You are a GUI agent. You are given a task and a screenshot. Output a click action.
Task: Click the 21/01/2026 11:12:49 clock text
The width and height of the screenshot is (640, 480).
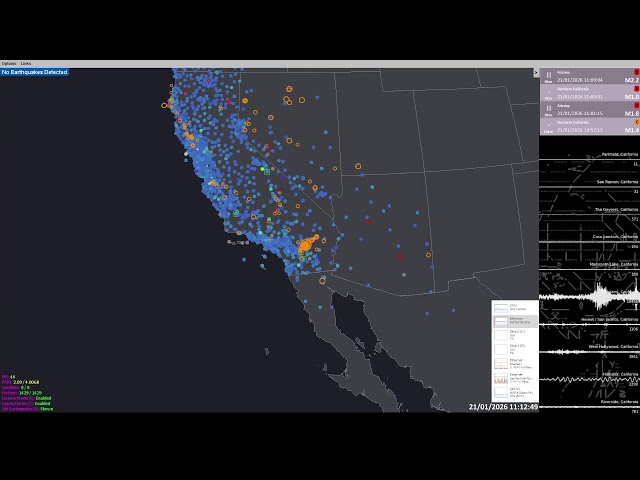tap(503, 407)
